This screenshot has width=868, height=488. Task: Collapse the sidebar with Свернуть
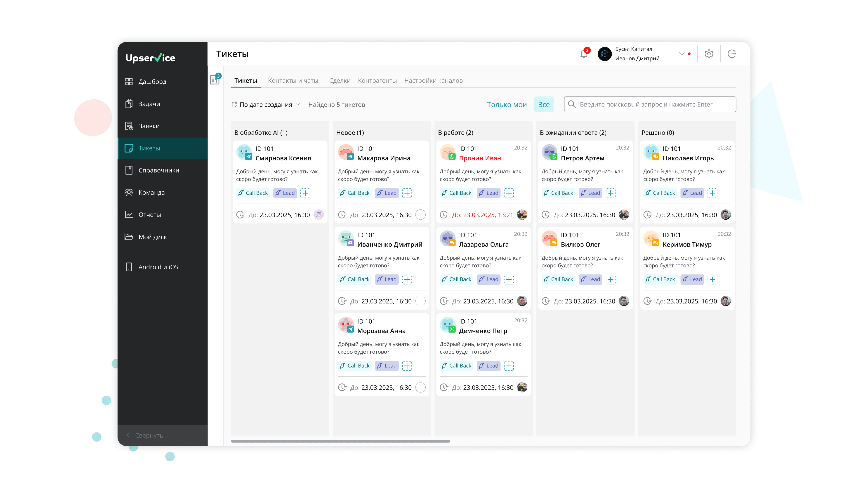[x=163, y=435]
